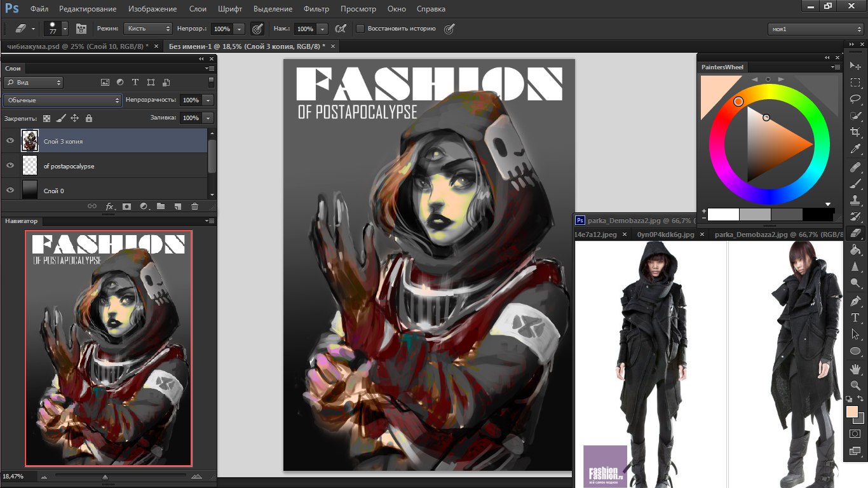Select the Horizontal Type tool in toolbar
Image resolution: width=868 pixels, height=488 pixels.
point(855,317)
